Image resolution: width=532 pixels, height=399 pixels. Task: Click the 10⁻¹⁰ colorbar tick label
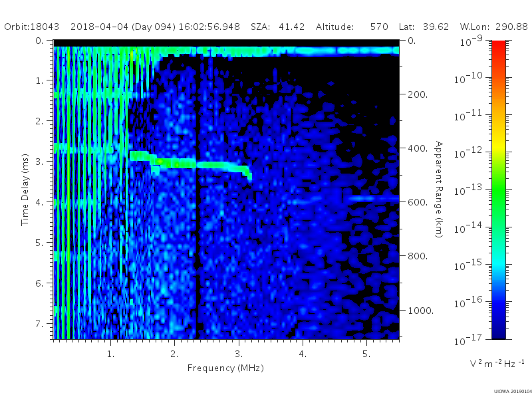click(x=468, y=78)
